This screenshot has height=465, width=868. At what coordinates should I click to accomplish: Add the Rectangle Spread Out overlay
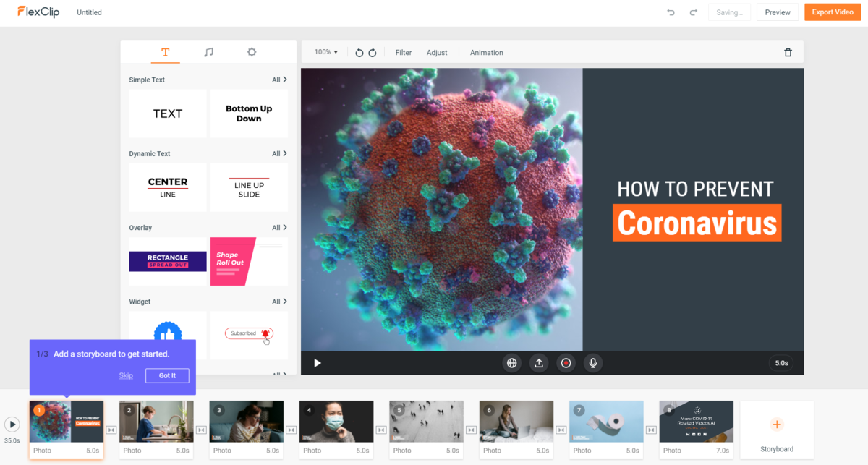coord(168,261)
